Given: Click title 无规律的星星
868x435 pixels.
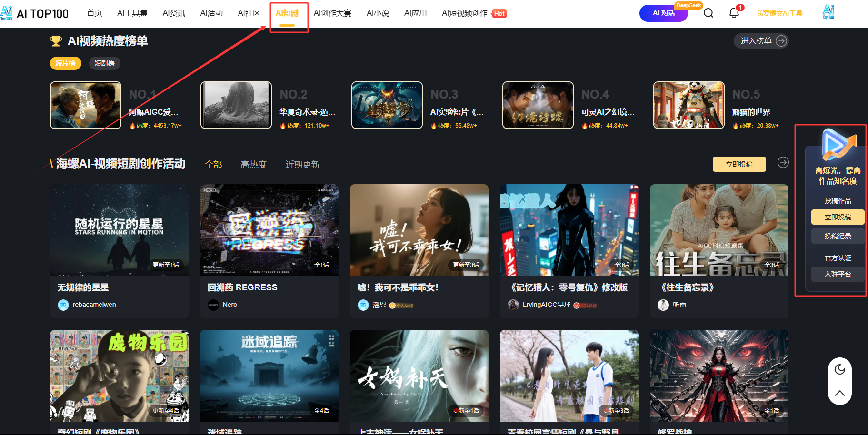Looking at the screenshot, I should (x=83, y=287).
